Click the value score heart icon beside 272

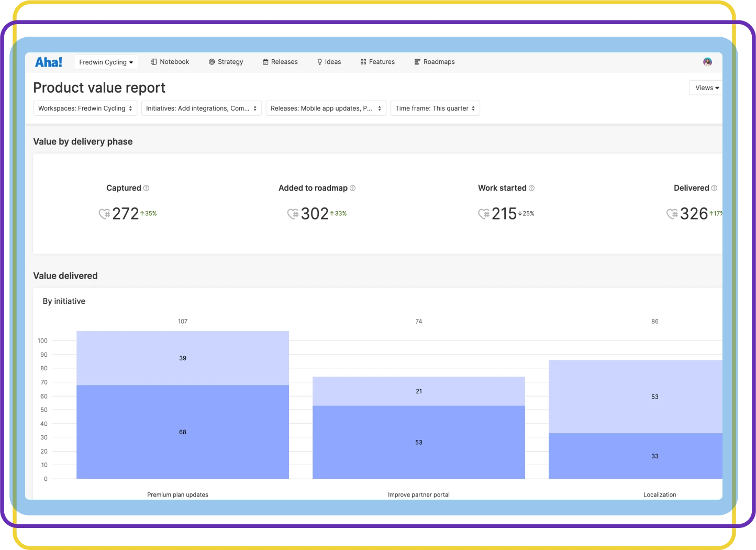(104, 214)
